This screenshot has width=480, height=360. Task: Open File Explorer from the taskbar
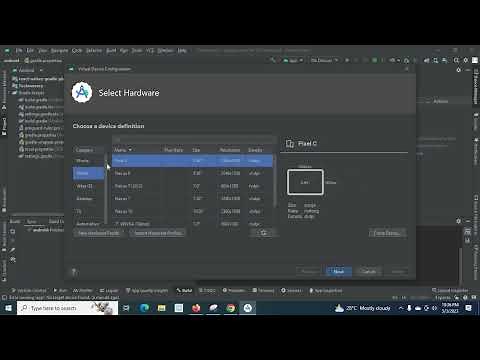(x=161, y=308)
